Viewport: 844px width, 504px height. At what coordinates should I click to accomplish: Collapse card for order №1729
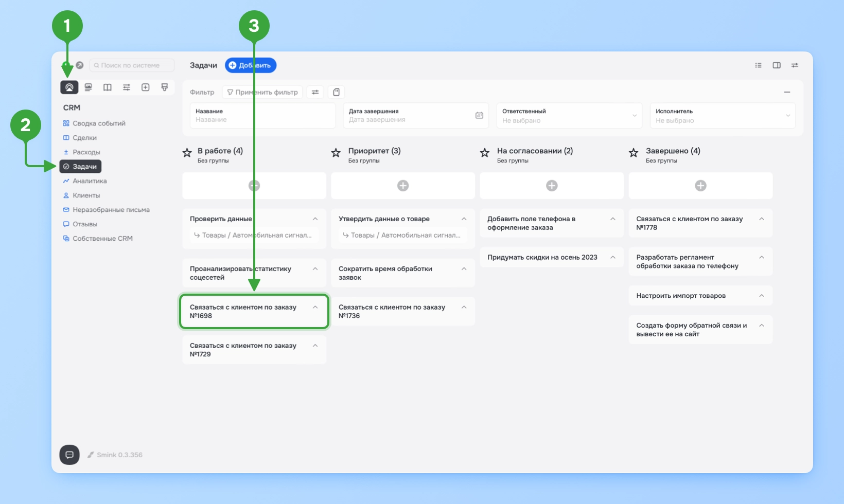coord(315,346)
